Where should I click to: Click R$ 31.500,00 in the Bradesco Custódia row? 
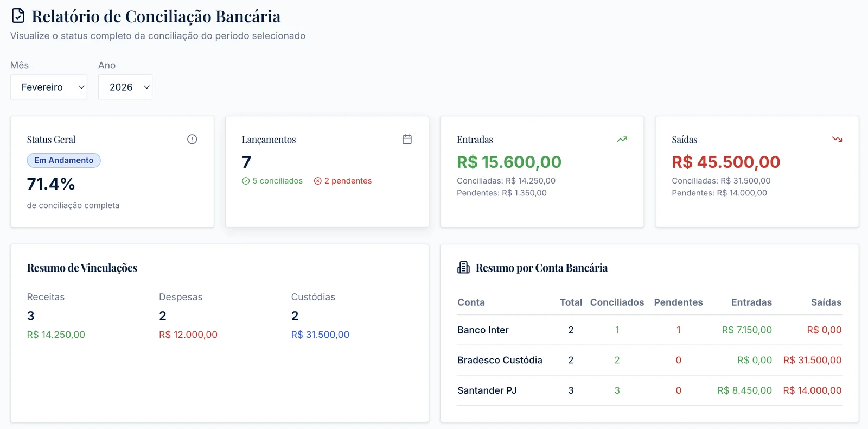pyautogui.click(x=813, y=360)
